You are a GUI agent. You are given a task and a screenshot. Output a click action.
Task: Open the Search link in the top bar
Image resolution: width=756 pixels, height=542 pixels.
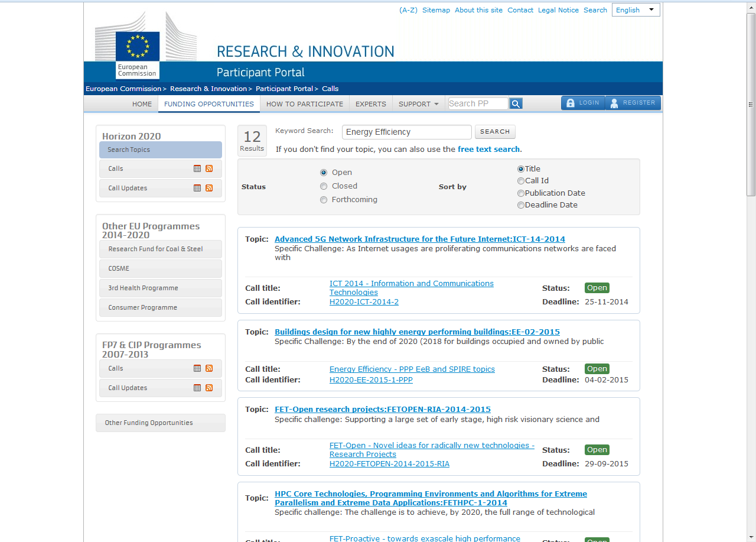[x=595, y=10]
